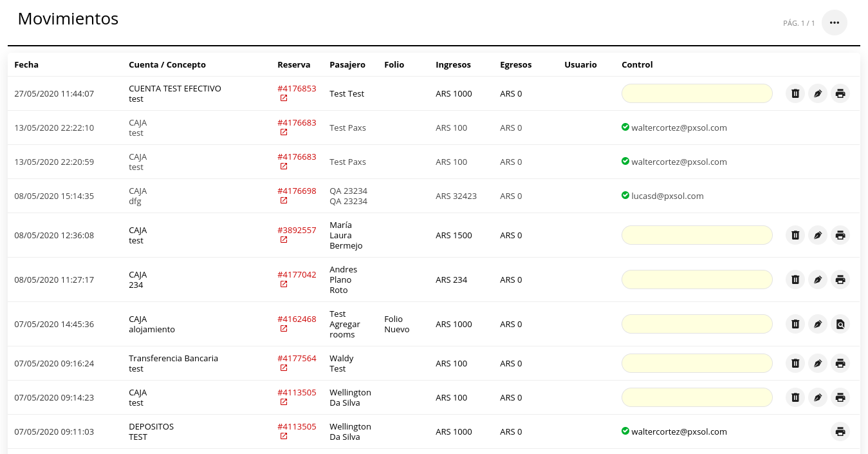868x454 pixels.
Task: Click external link icon under reservation #4176698
Action: pos(284,201)
